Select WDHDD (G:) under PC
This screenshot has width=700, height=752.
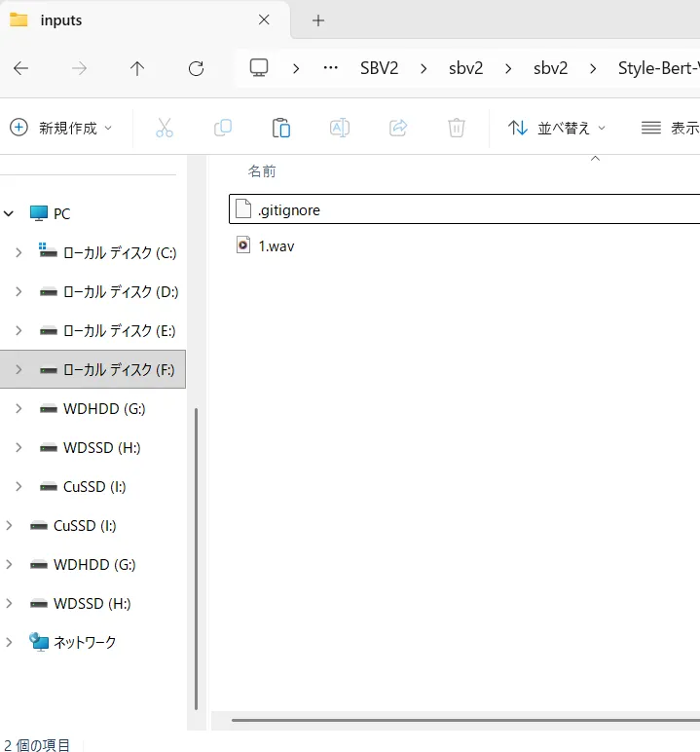click(103, 408)
